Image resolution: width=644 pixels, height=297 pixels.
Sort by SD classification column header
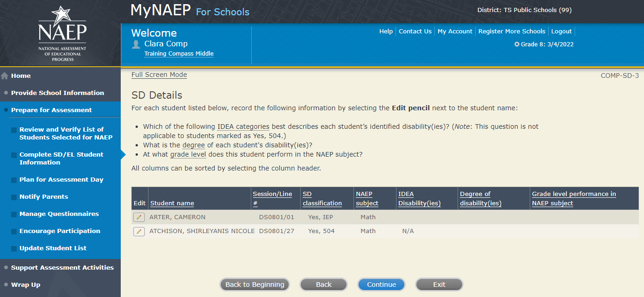[x=322, y=199]
